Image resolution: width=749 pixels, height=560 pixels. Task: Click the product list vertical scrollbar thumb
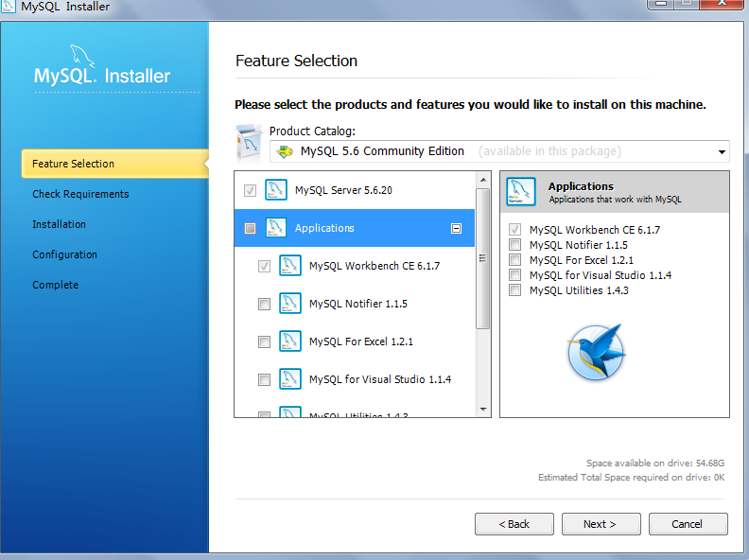(x=483, y=255)
